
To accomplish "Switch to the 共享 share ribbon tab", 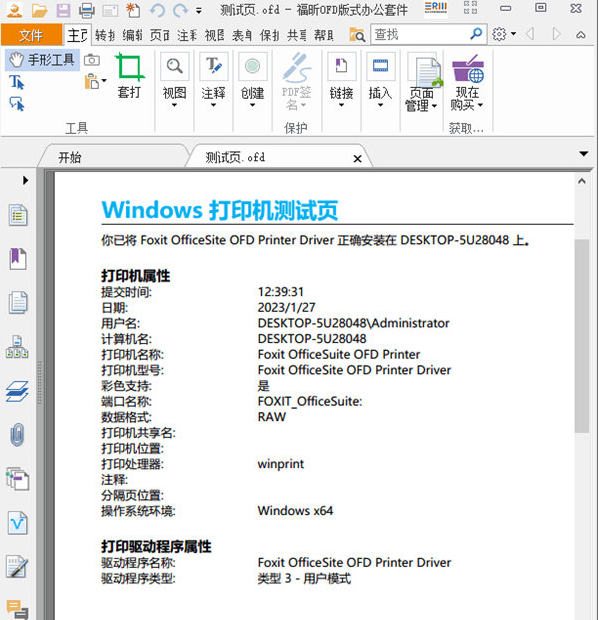I will [297, 35].
